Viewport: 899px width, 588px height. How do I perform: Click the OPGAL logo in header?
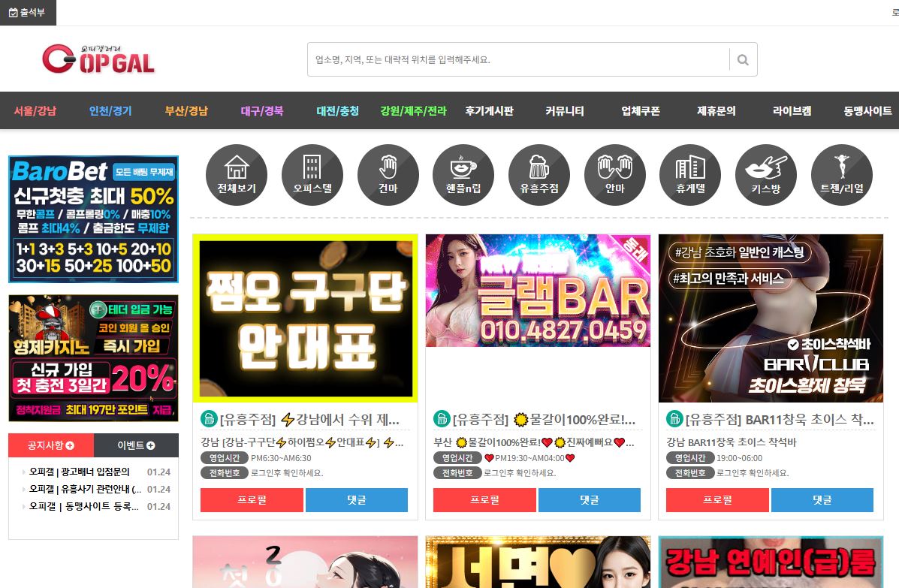click(x=98, y=59)
